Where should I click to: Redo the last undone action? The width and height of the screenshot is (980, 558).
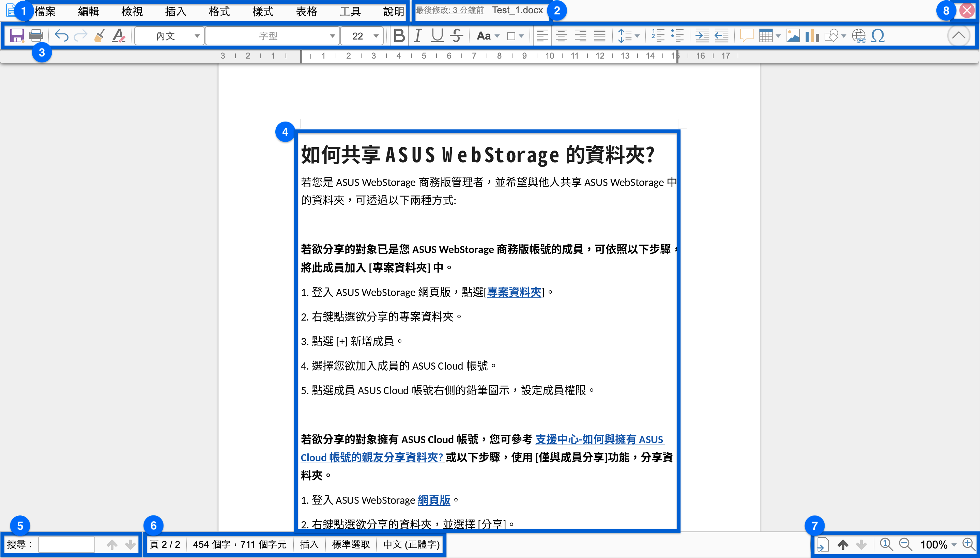(80, 36)
